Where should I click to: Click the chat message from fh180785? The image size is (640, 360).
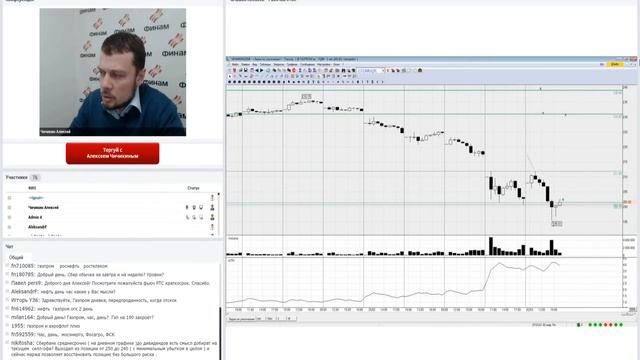[87, 275]
